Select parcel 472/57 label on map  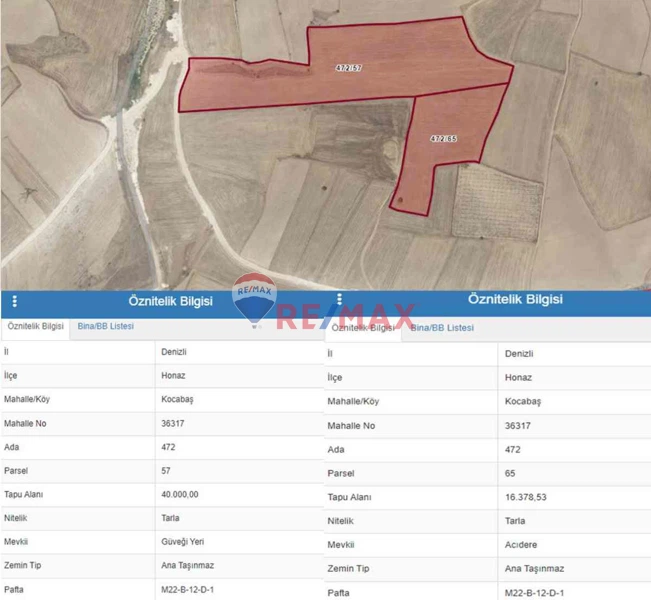349,68
